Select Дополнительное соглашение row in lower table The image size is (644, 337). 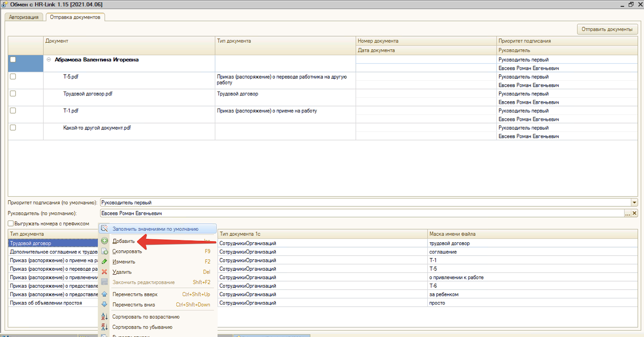(53, 252)
